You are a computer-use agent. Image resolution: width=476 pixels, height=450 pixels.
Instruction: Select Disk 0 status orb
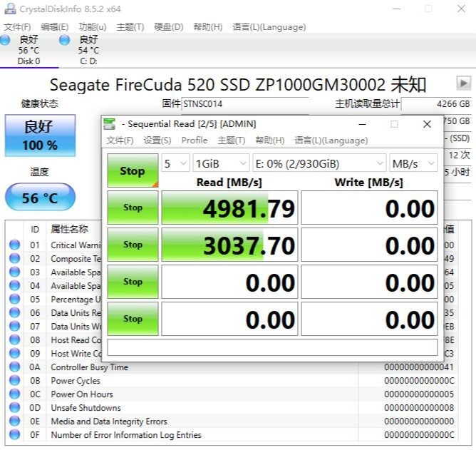point(6,41)
